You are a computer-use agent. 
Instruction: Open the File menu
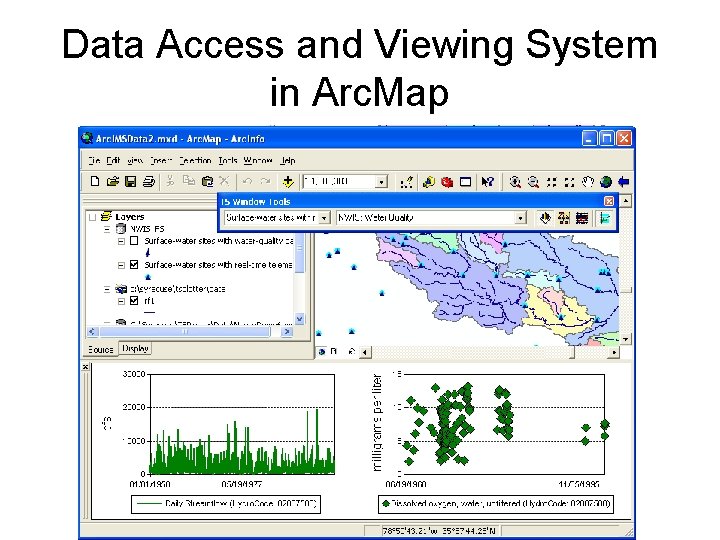94,160
